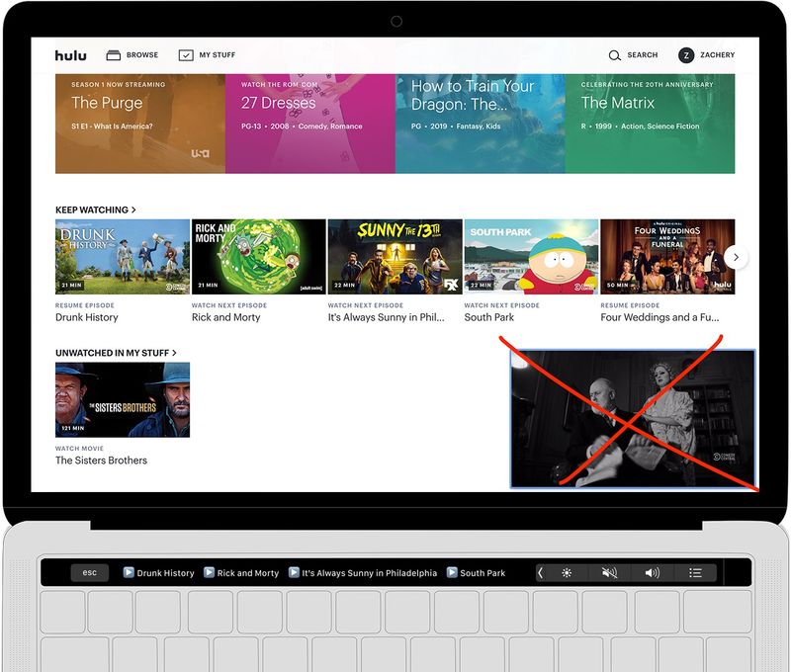Click Rick and Morty title link
Screen dimensions: 791x672
pyautogui.click(x=226, y=317)
